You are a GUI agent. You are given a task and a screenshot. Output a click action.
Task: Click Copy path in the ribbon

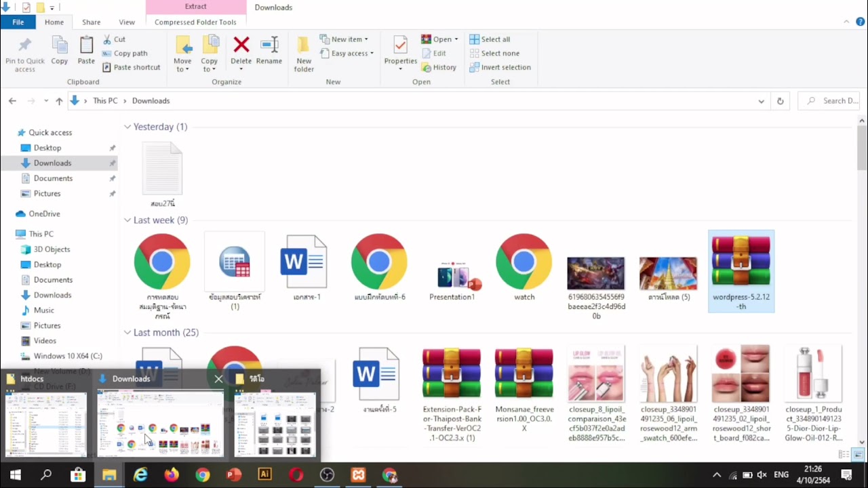tap(125, 54)
